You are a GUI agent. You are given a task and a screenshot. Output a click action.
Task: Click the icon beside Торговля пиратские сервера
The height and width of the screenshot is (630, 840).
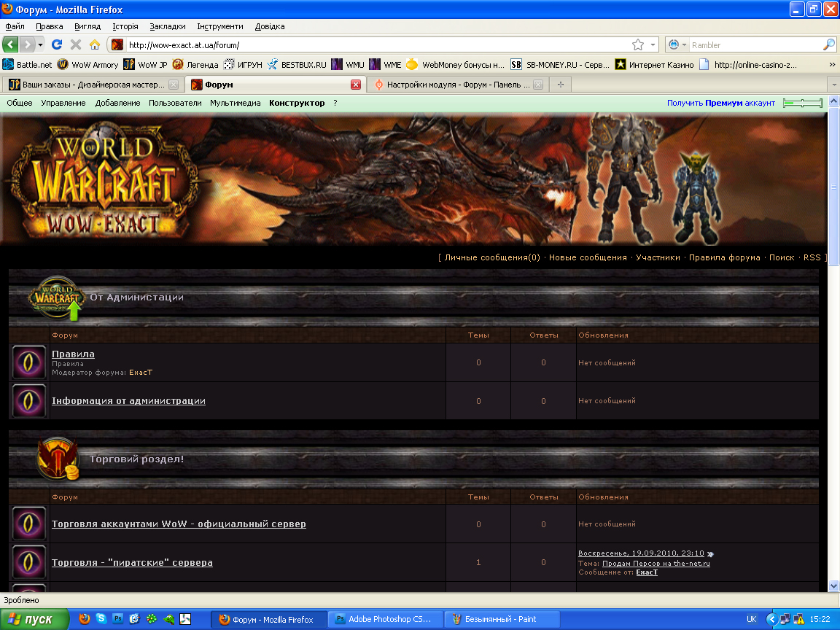click(29, 562)
